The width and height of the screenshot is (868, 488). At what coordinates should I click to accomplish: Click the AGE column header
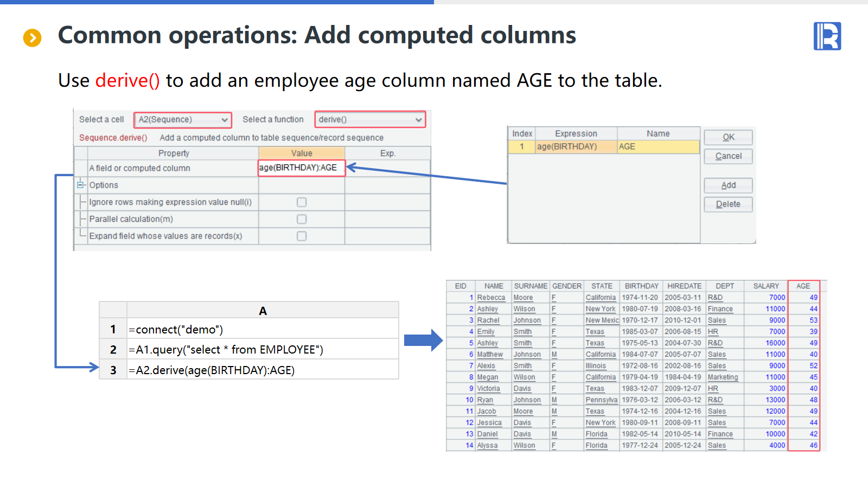(803, 286)
